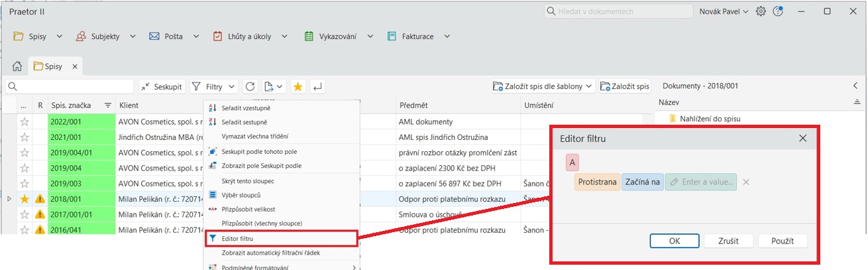Toggle favorite star for row 2016/041
This screenshot has height=270, width=868.
25,230
